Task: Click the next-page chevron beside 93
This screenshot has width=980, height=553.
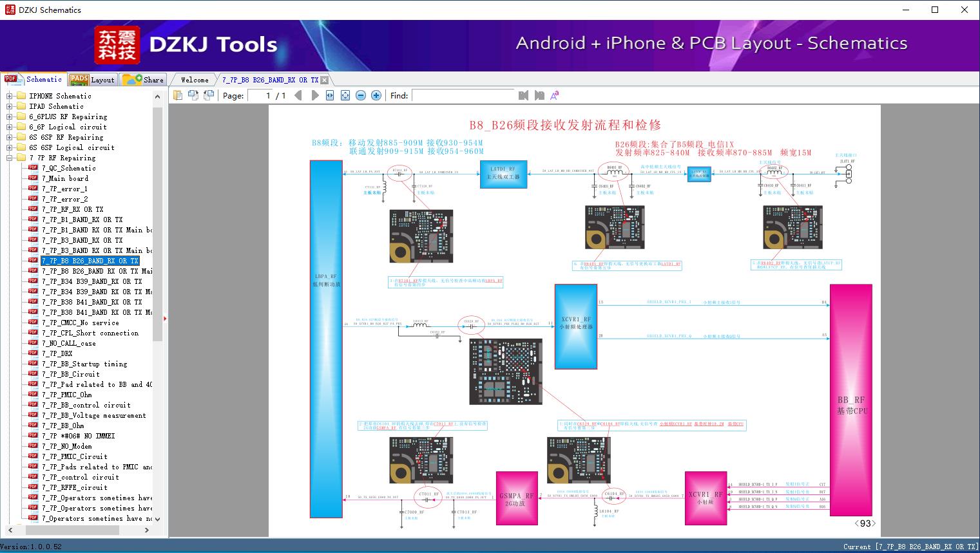Action: 874,523
